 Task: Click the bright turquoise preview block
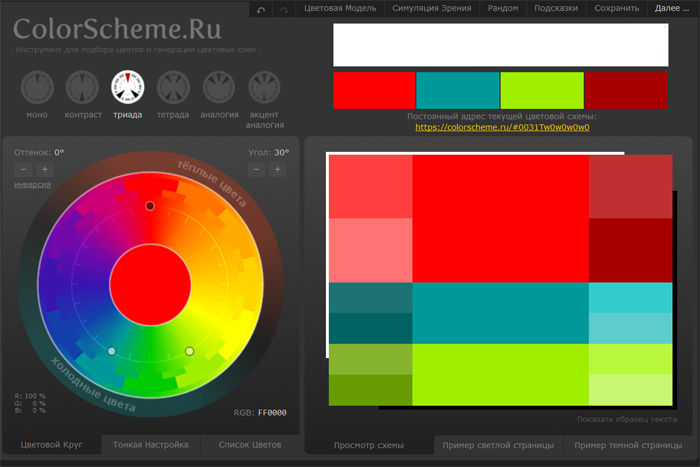click(x=631, y=298)
